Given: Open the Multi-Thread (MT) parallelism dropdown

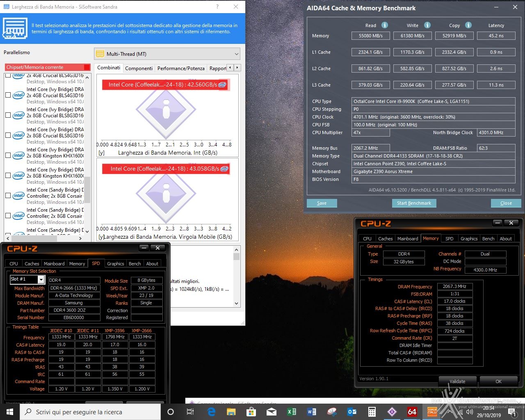Looking at the screenshot, I should pos(167,54).
